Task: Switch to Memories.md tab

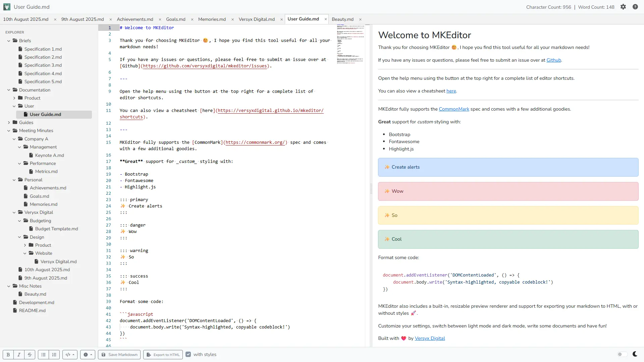Action: pyautogui.click(x=212, y=19)
